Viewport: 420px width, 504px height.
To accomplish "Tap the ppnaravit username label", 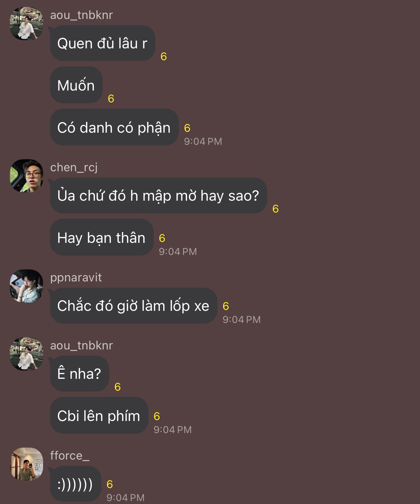I will point(76,278).
